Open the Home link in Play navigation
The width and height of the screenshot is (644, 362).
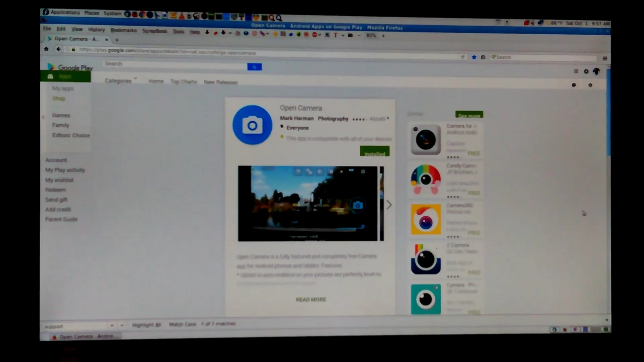156,81
